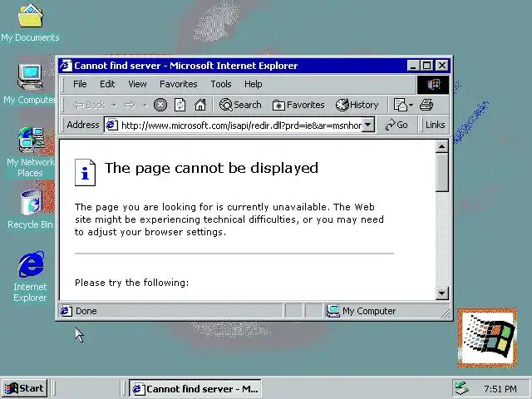Click the 'Done' status bar text
The height and width of the screenshot is (399, 532).
(86, 311)
